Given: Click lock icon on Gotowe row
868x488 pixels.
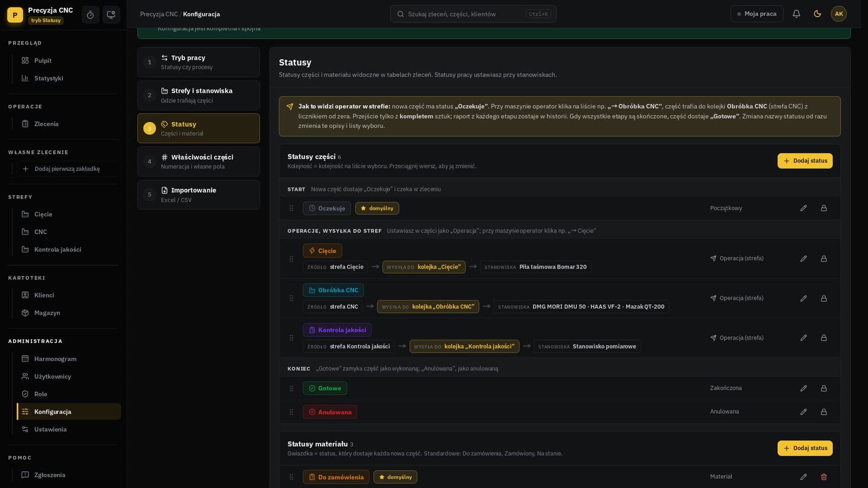Looking at the screenshot, I should tap(824, 388).
